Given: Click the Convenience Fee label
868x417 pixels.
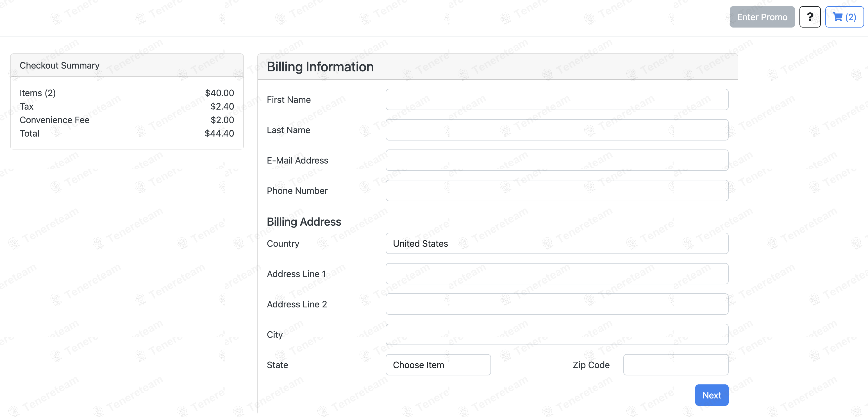Looking at the screenshot, I should point(54,120).
